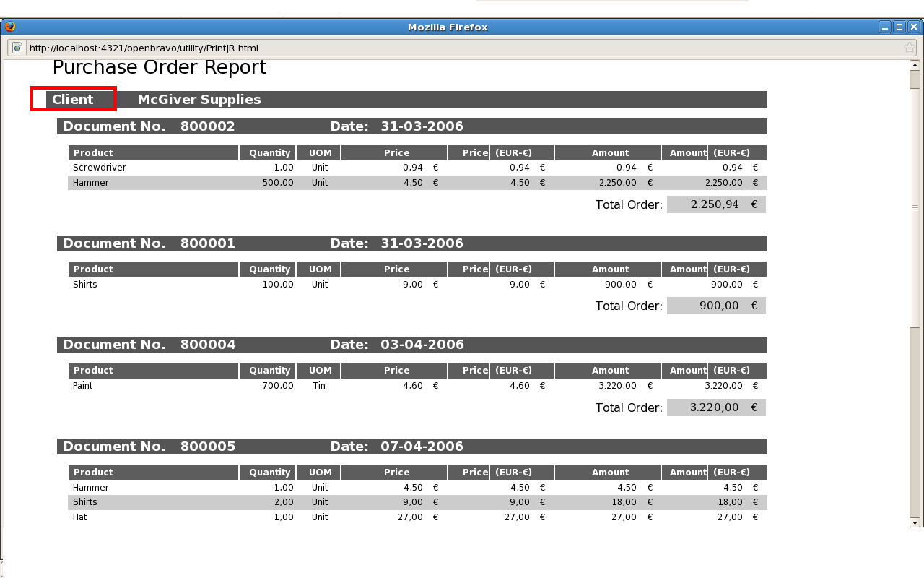924x578 pixels.
Task: Close the Mozilla Firefox window
Action: [913, 27]
